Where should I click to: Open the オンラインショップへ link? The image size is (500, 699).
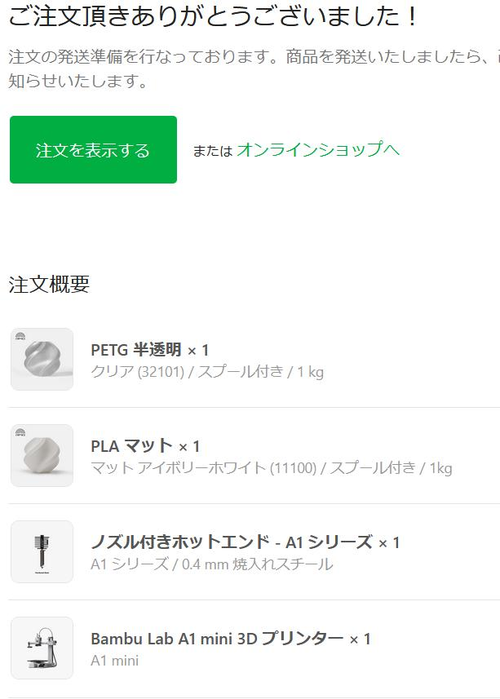(318, 149)
